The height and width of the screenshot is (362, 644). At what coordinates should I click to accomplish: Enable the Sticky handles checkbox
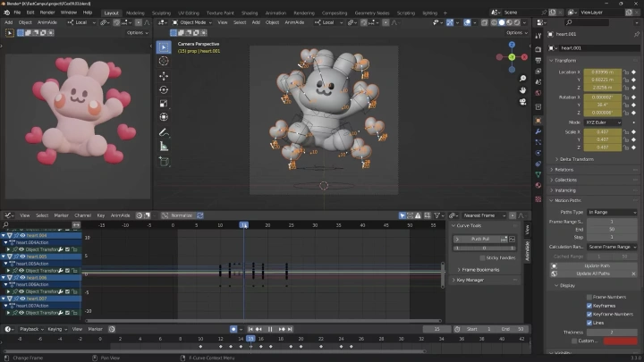(483, 257)
